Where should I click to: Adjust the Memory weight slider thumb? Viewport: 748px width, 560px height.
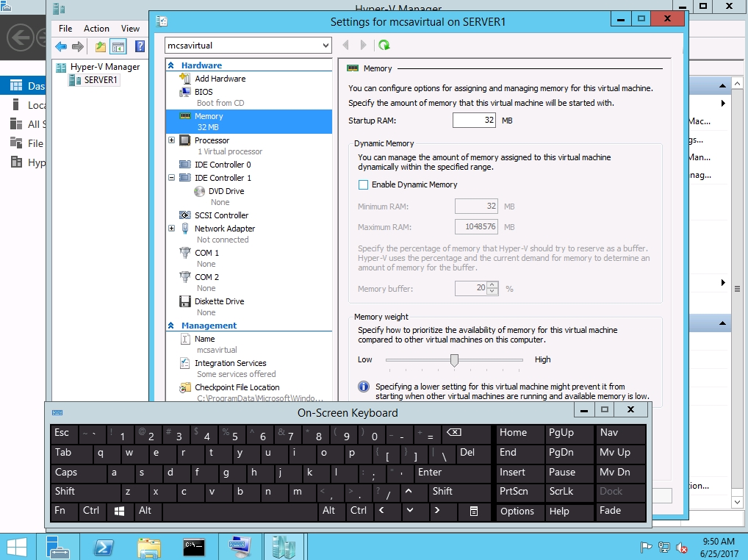(454, 360)
